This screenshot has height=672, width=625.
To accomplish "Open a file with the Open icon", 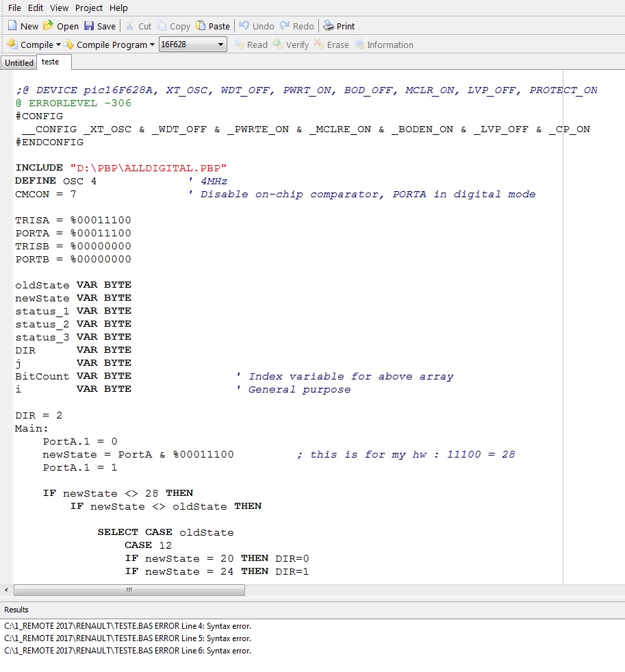I will 48,26.
